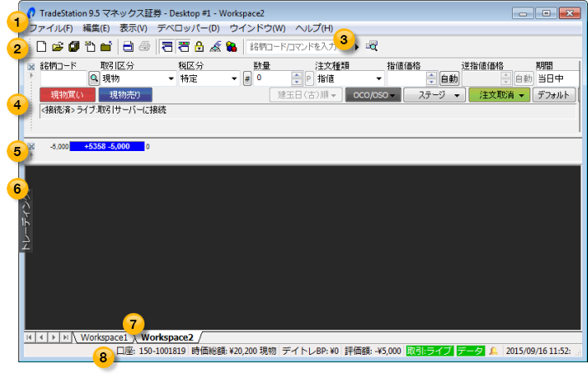Click the red 現物買い buy button

point(68,95)
